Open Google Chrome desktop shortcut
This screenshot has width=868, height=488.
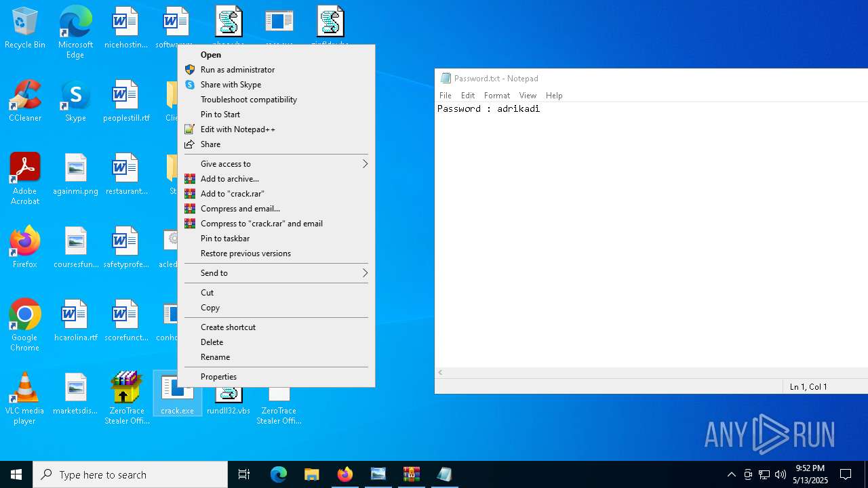25,325
